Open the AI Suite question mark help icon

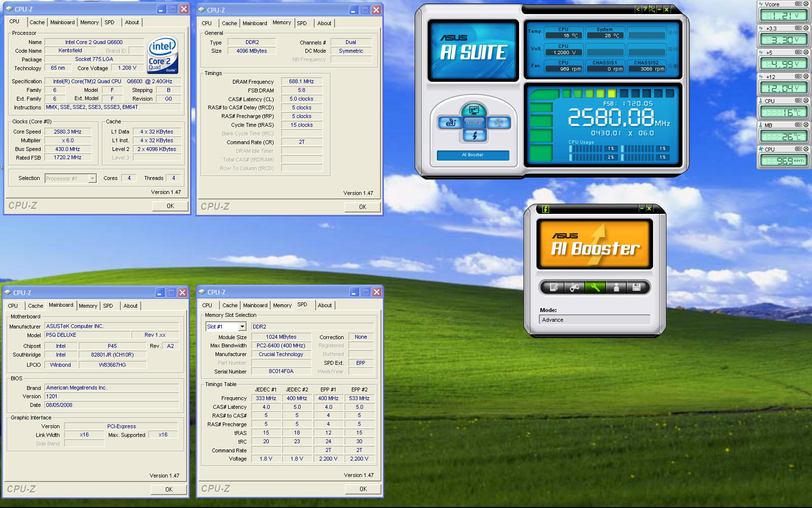click(645, 9)
